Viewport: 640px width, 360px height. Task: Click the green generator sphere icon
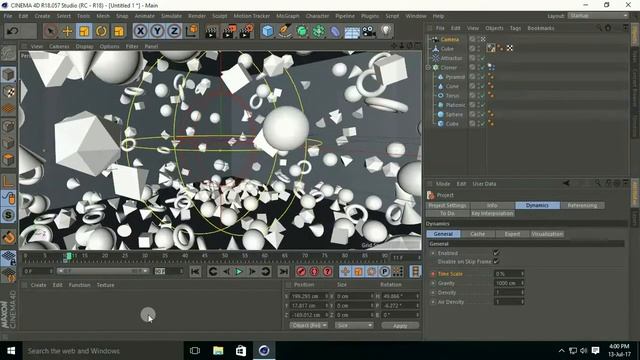[302, 31]
